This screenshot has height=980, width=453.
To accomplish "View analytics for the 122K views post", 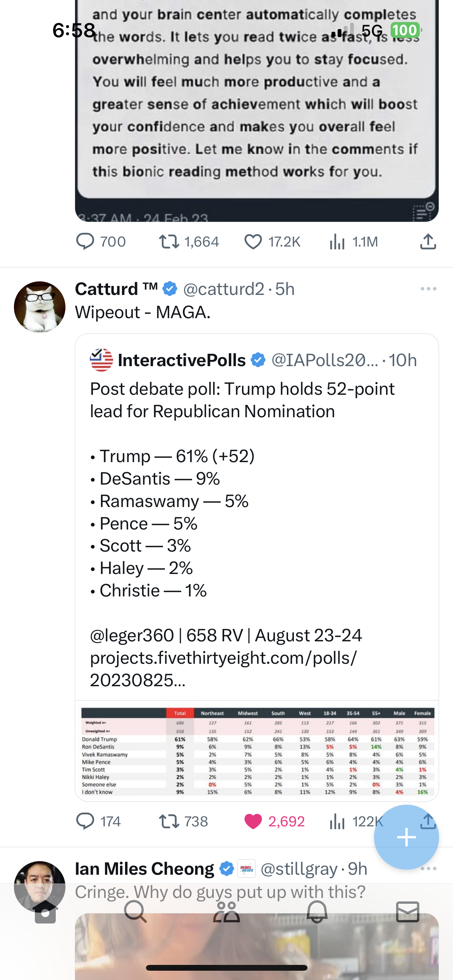I will point(337,821).
